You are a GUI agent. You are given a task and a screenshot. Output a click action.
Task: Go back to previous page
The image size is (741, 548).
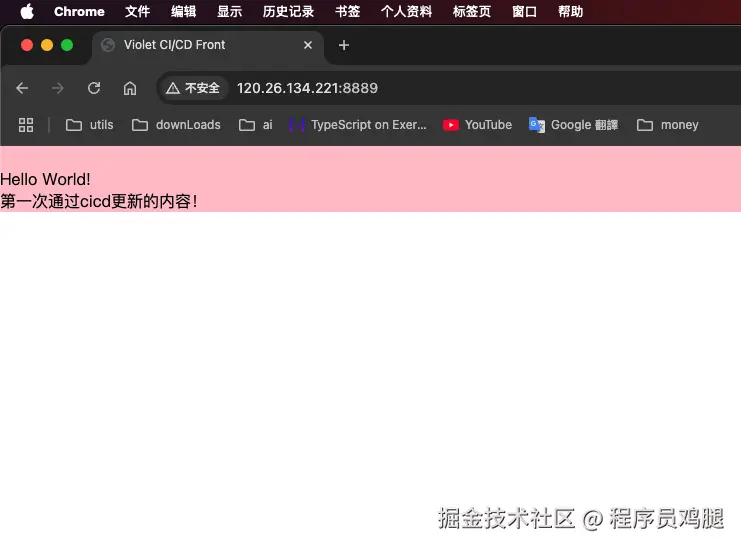(x=22, y=88)
